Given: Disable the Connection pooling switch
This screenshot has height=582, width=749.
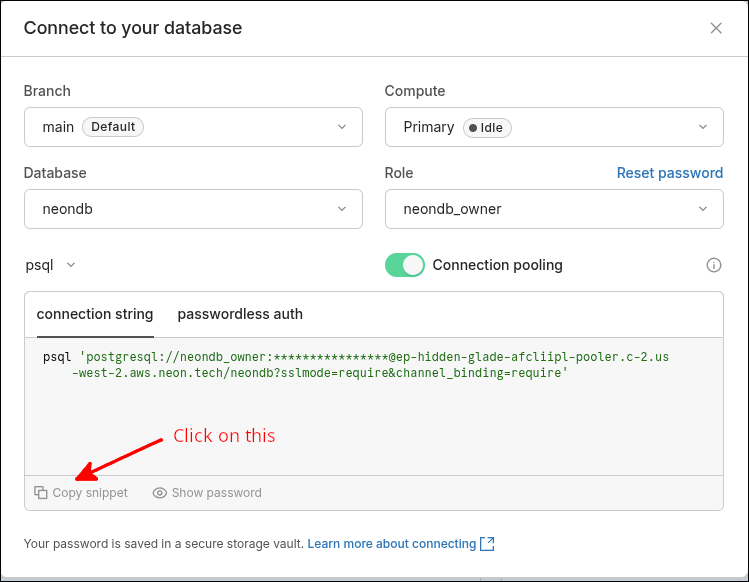Looking at the screenshot, I should point(404,265).
